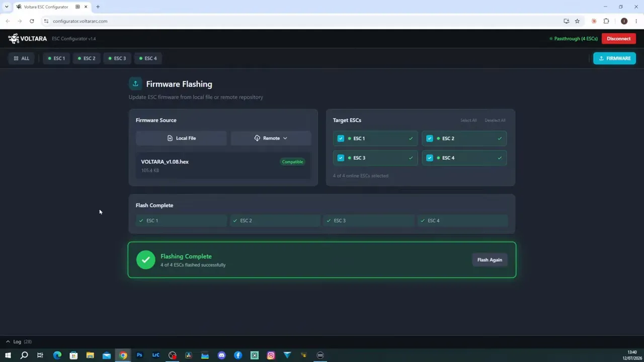The image size is (644, 362).
Task: Open a new browser tab
Action: point(98,7)
